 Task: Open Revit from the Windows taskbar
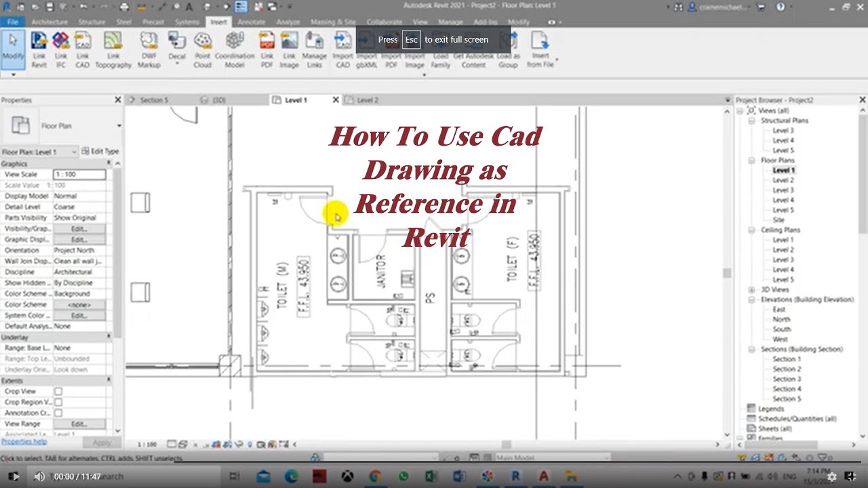516,476
